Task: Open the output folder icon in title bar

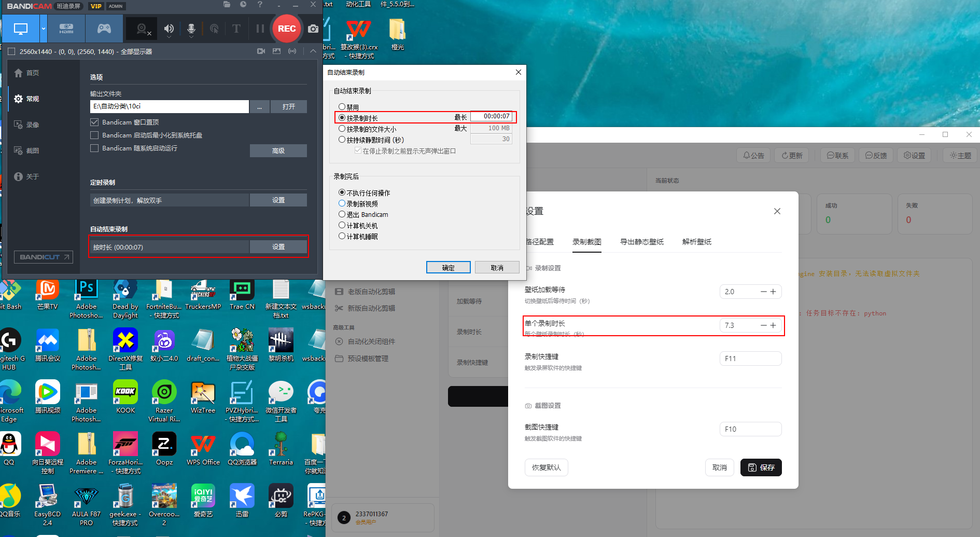Action: point(227,5)
